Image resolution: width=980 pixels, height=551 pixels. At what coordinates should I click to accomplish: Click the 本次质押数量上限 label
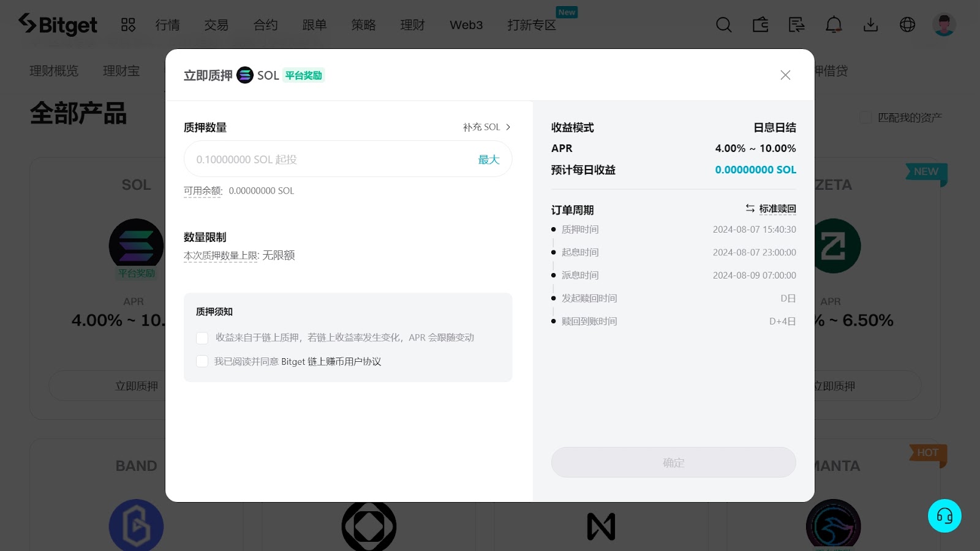tap(222, 255)
